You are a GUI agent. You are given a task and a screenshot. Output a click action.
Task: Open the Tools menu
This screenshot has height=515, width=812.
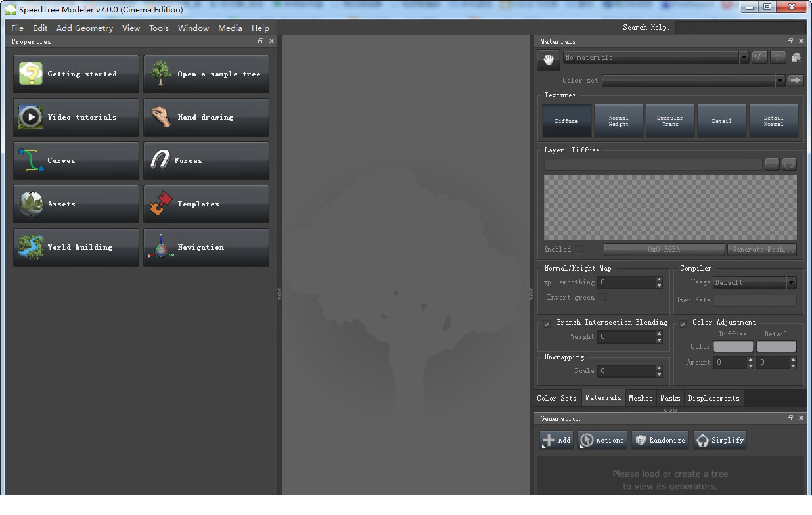coord(159,28)
